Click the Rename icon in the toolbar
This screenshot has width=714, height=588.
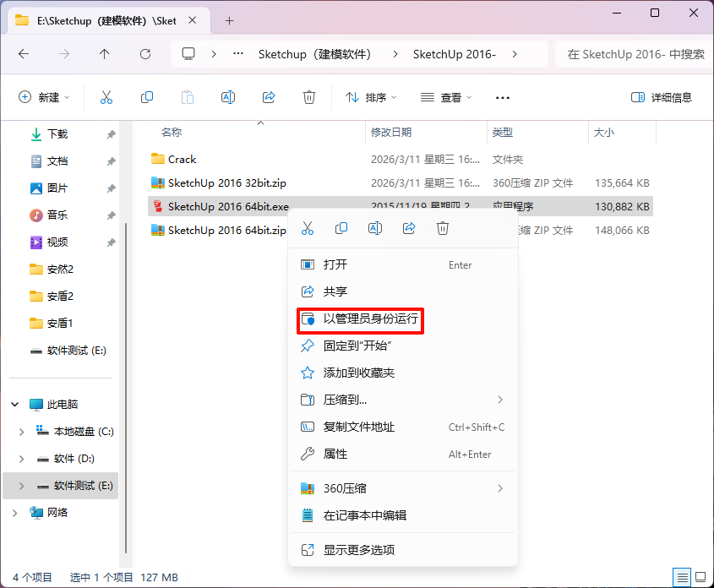[227, 97]
